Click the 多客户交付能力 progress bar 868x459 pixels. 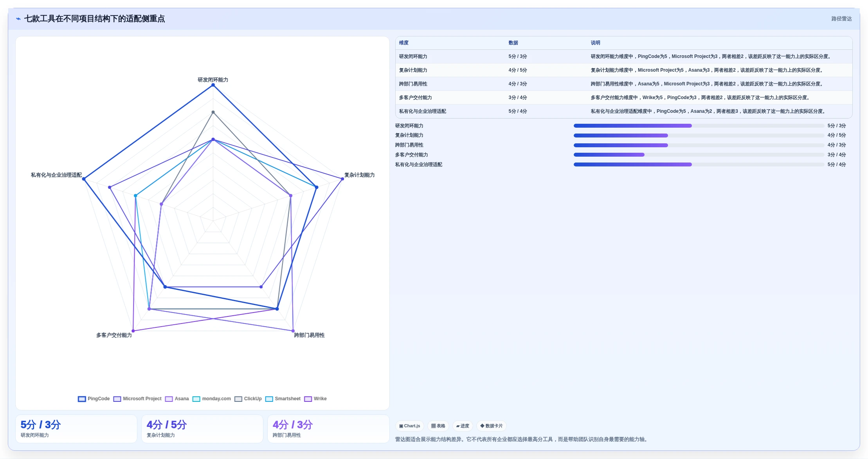[x=699, y=155]
